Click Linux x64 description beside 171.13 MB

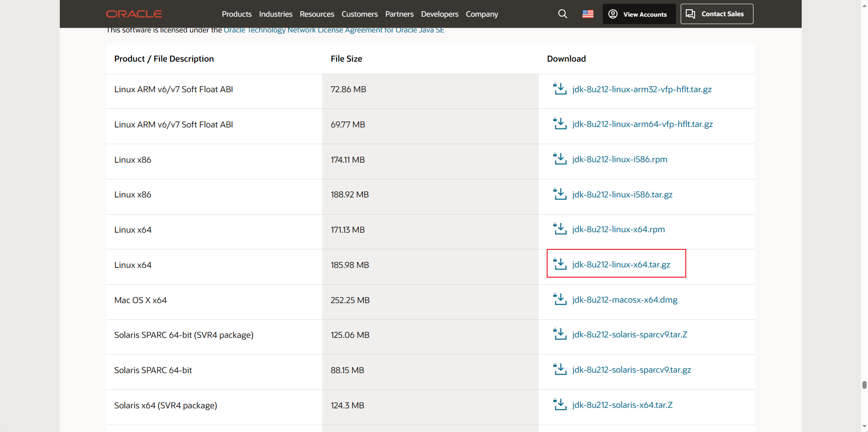tap(133, 229)
